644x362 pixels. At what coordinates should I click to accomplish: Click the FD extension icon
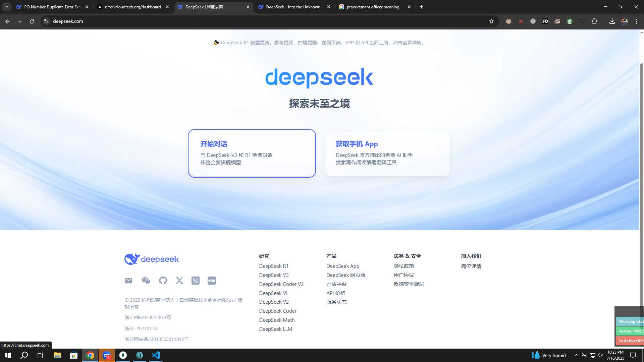pos(545,21)
